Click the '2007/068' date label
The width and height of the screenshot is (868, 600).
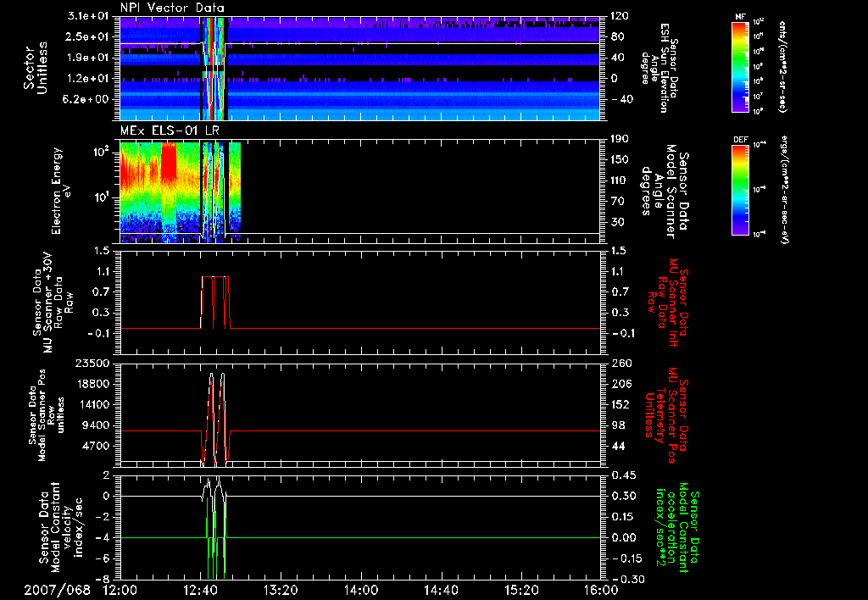(57, 590)
